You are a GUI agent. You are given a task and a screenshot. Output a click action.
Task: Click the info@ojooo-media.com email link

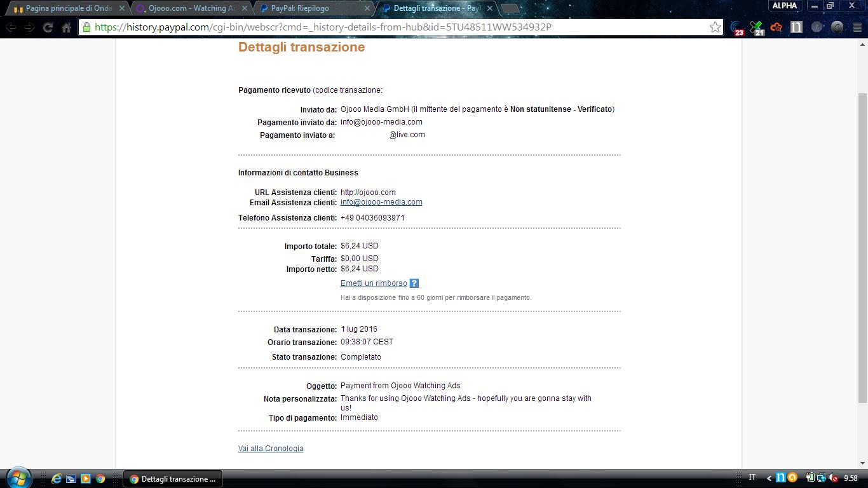click(381, 202)
